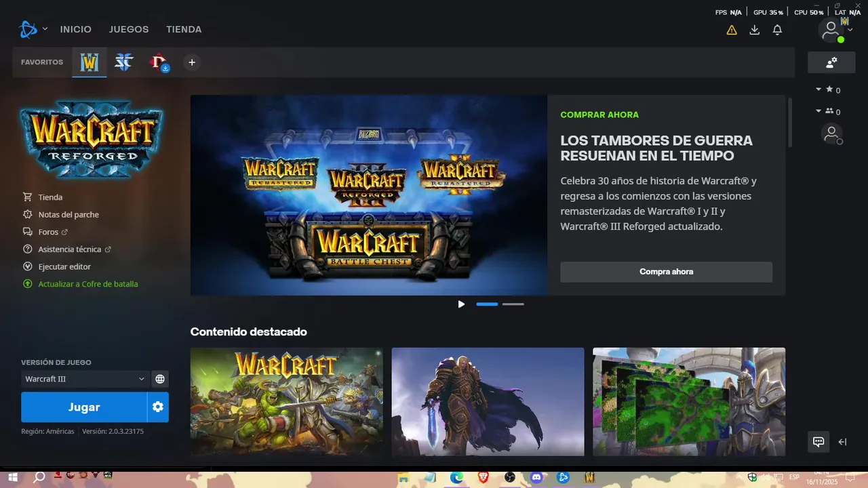Go to the TIENDA tab
Viewport: 868px width, 488px height.
(184, 29)
